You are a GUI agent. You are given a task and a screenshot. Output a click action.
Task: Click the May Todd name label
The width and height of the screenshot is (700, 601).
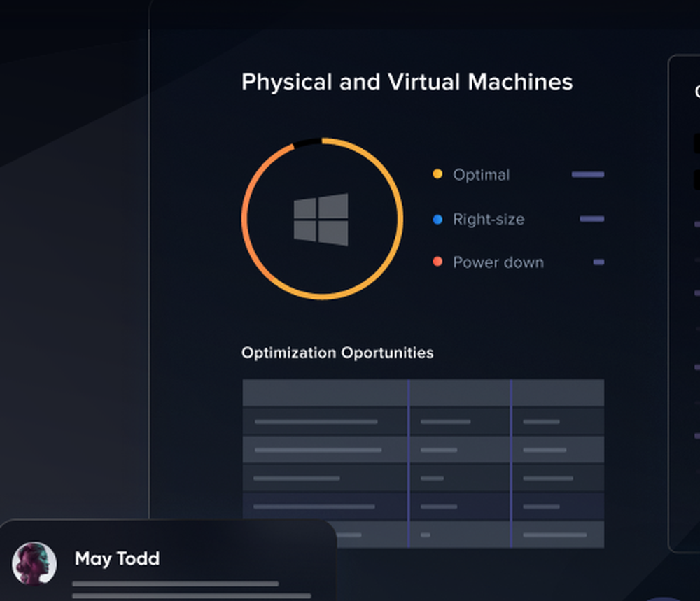[x=118, y=558]
